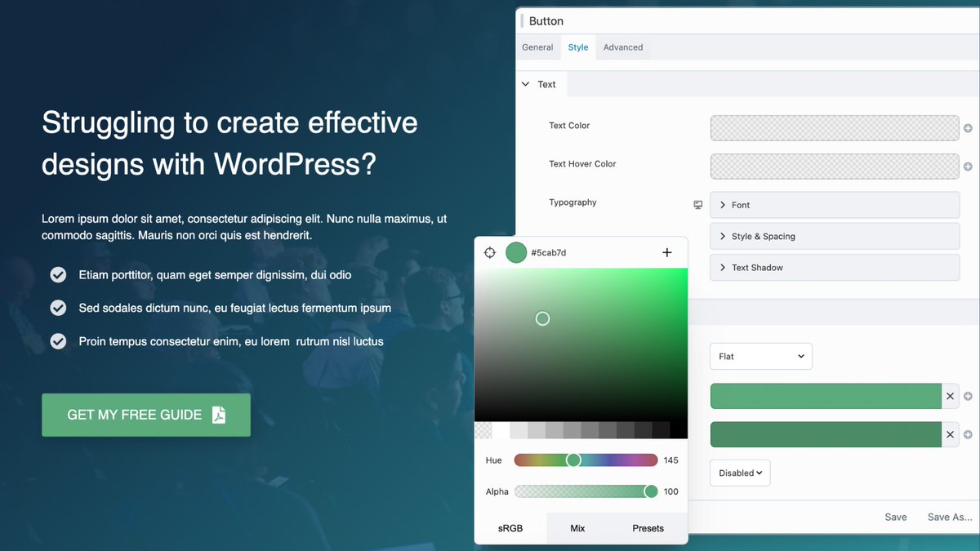Expand the Text Shadow group

click(835, 267)
